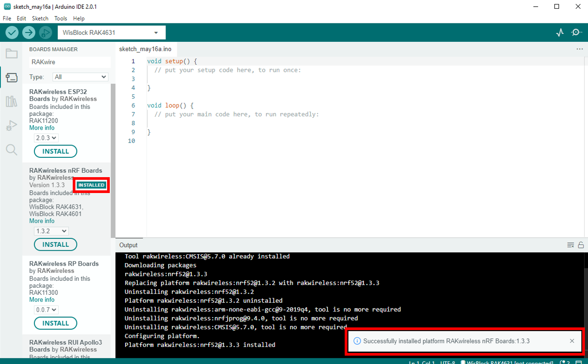Open More info for ESP32 Boards
588x364 pixels.
(x=42, y=128)
